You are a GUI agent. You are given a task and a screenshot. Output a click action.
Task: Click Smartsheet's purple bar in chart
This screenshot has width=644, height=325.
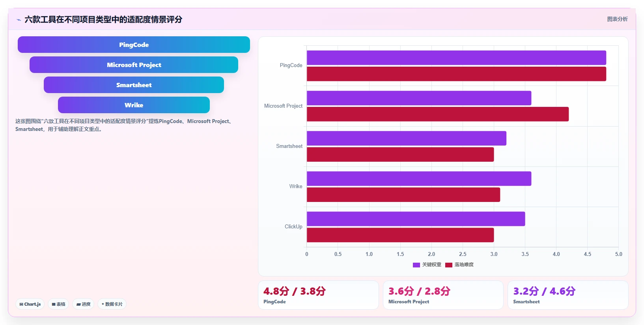point(407,138)
